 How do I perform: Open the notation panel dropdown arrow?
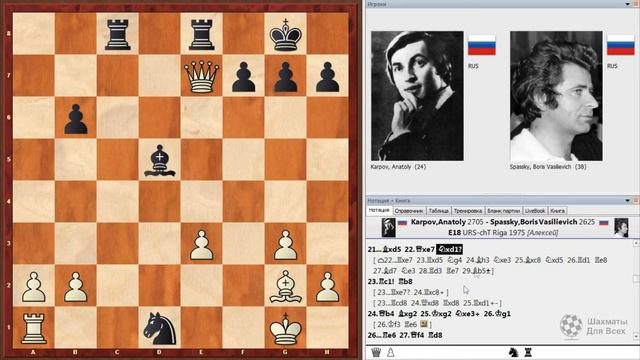627,200
